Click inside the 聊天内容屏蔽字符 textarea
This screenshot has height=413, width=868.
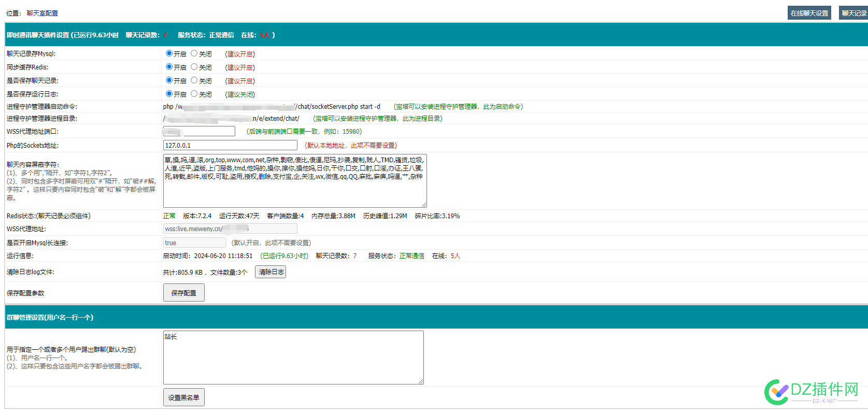pyautogui.click(x=295, y=181)
